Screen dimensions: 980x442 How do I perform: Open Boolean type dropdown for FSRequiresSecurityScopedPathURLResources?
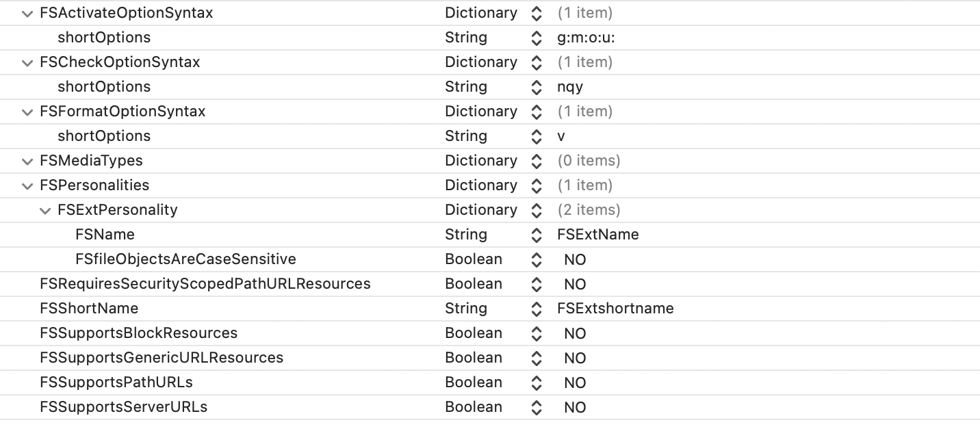tap(537, 285)
